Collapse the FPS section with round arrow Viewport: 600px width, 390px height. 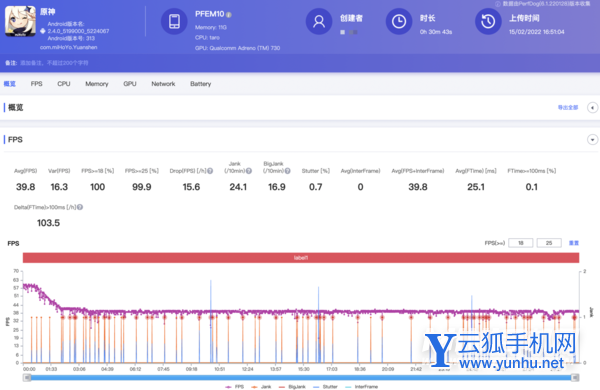coord(592,140)
